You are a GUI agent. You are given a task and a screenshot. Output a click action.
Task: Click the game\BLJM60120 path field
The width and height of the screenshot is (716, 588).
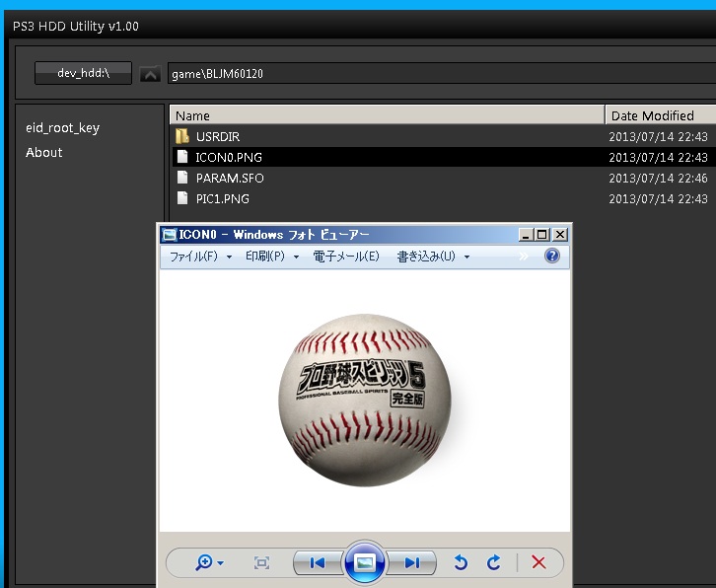[x=442, y=74]
